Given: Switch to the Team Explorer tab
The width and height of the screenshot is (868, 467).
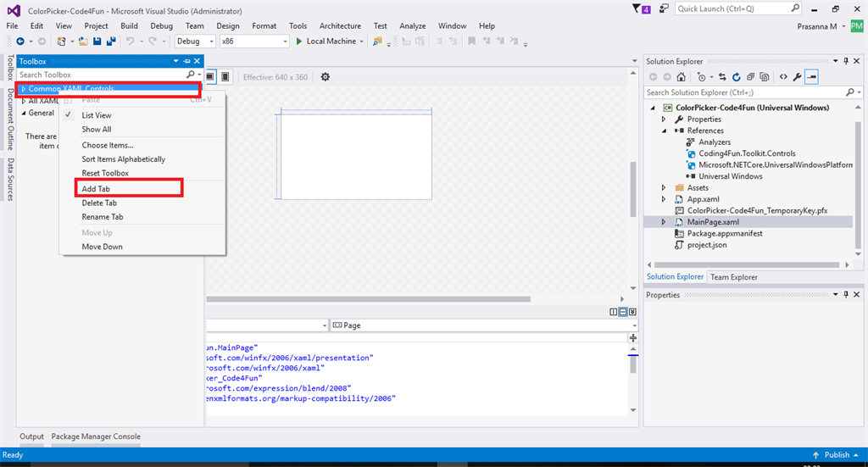Looking at the screenshot, I should [733, 277].
